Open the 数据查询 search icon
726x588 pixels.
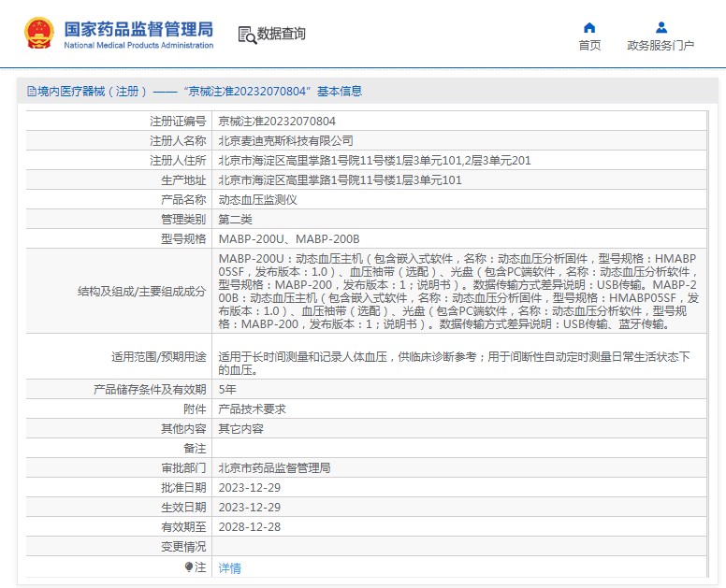tap(247, 36)
